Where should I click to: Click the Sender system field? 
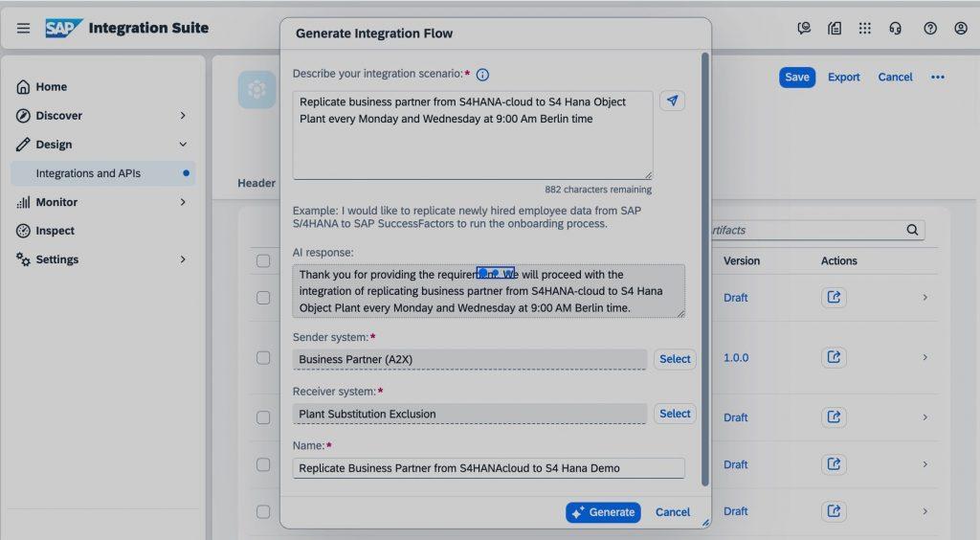pos(469,359)
